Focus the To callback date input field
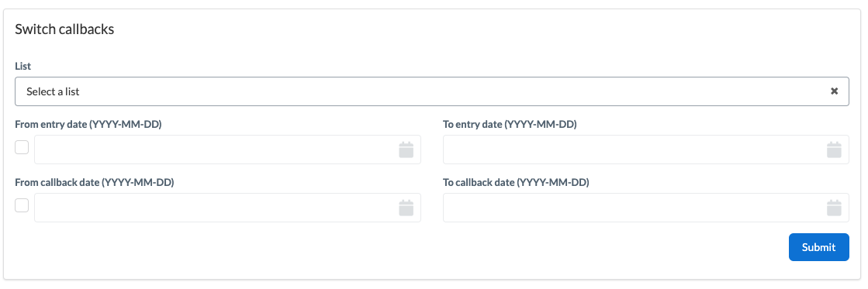The width and height of the screenshot is (868, 289). pos(646,208)
